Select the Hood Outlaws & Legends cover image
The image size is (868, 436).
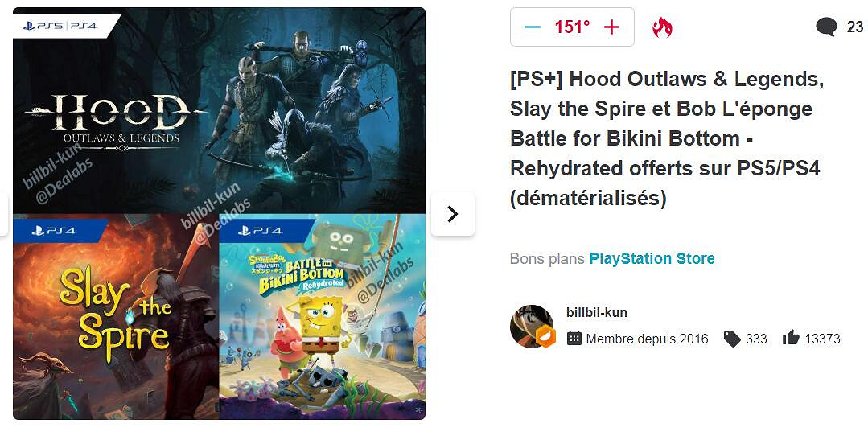click(x=219, y=111)
